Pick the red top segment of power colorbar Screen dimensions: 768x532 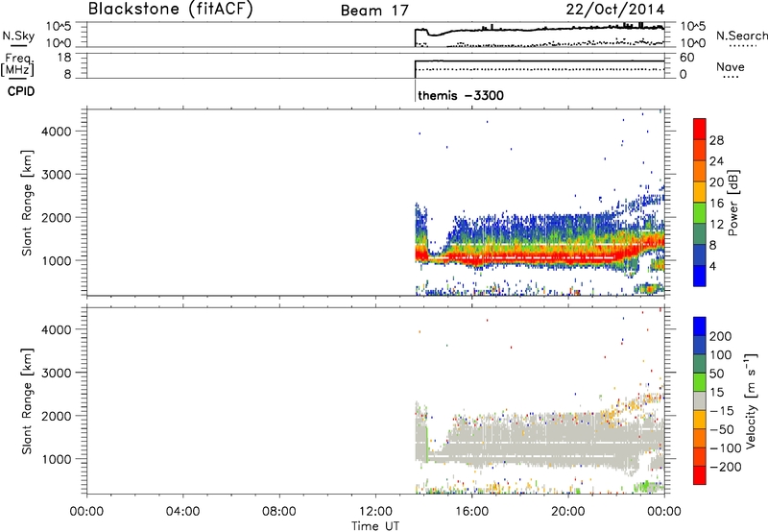[x=700, y=130]
